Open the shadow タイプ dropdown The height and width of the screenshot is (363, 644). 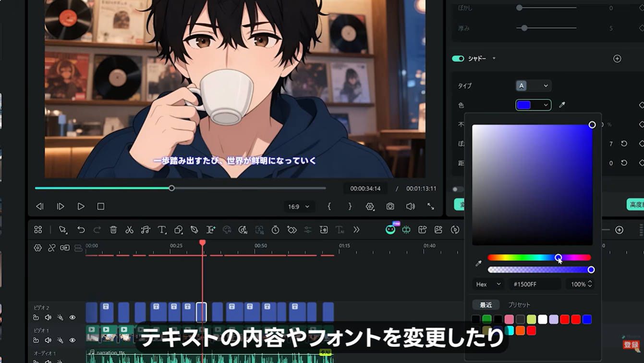click(x=534, y=86)
